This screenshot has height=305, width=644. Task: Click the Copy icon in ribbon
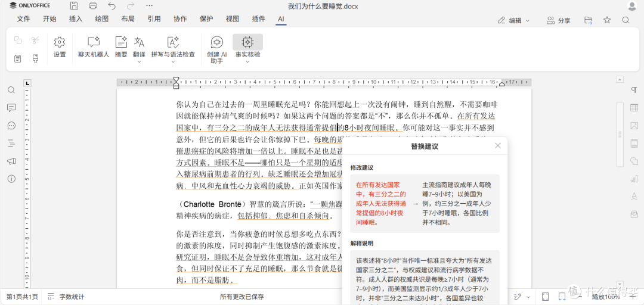[18, 40]
